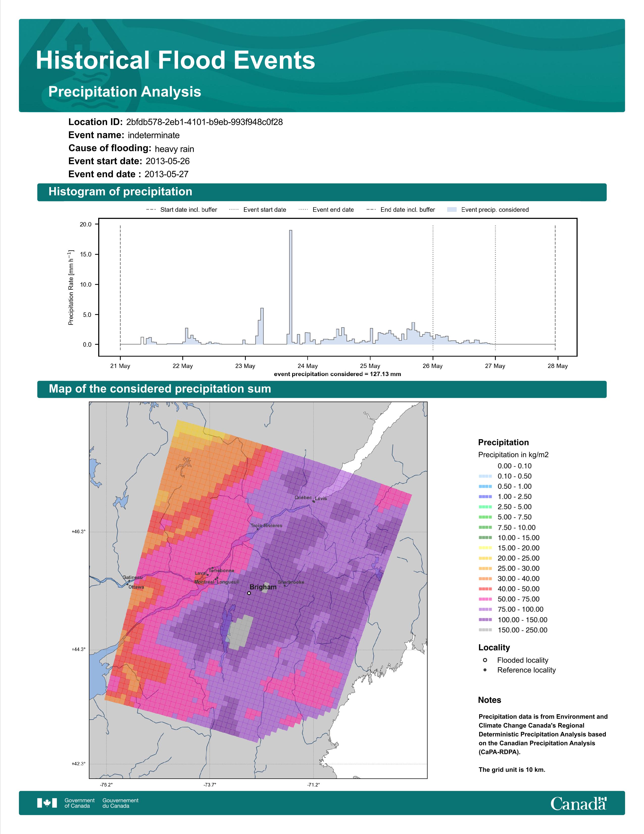Click the Laval label on the map
Viewport: 644px width, 834px height.
point(200,573)
